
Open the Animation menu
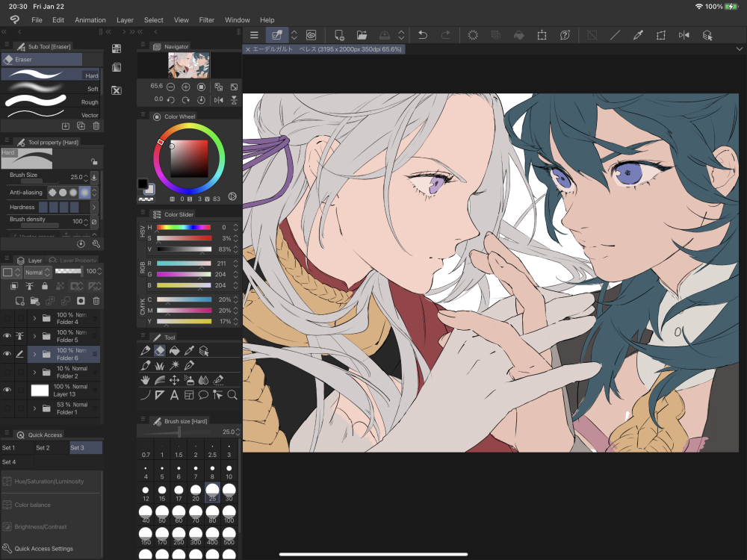tap(90, 20)
